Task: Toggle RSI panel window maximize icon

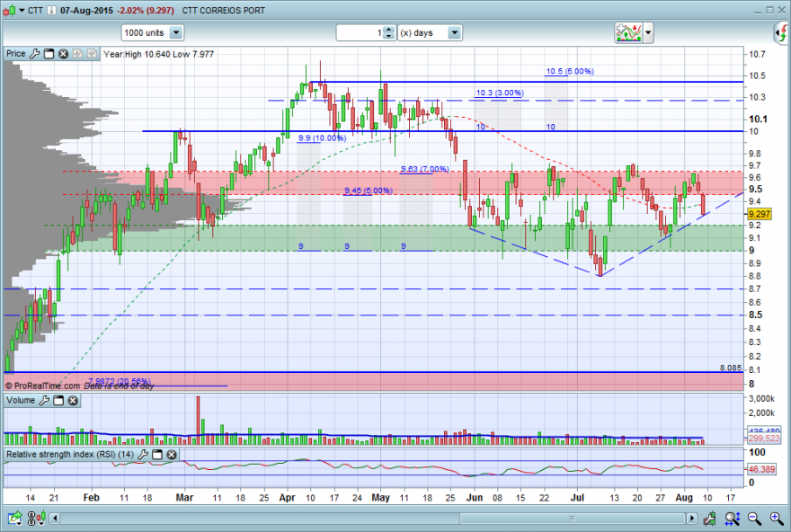Action: pos(157,455)
